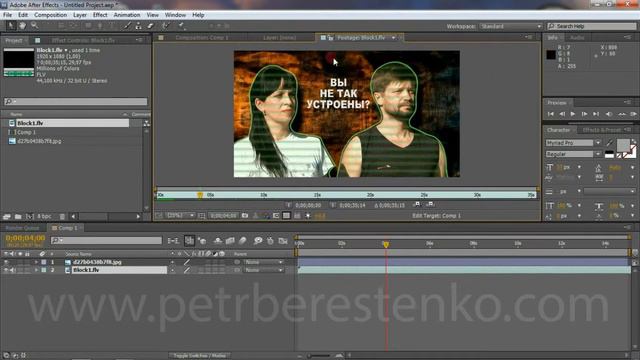640x360 pixels.
Task: Open the Composition menu
Action: coord(50,15)
